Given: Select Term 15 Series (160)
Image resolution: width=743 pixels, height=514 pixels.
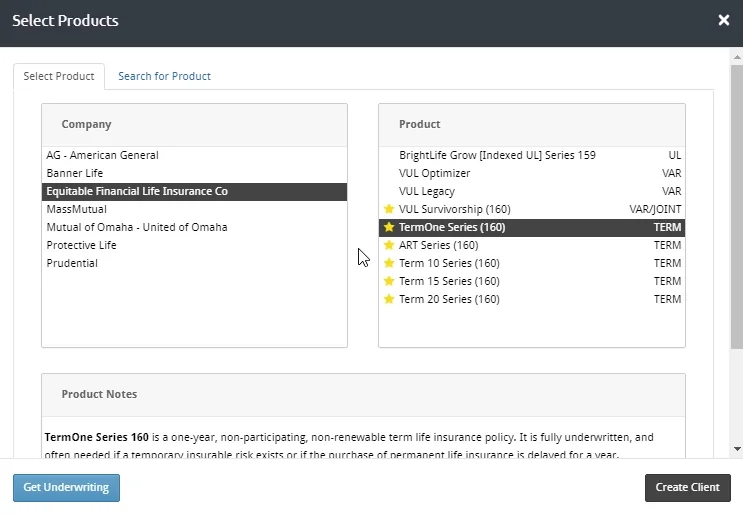Looking at the screenshot, I should (x=532, y=281).
